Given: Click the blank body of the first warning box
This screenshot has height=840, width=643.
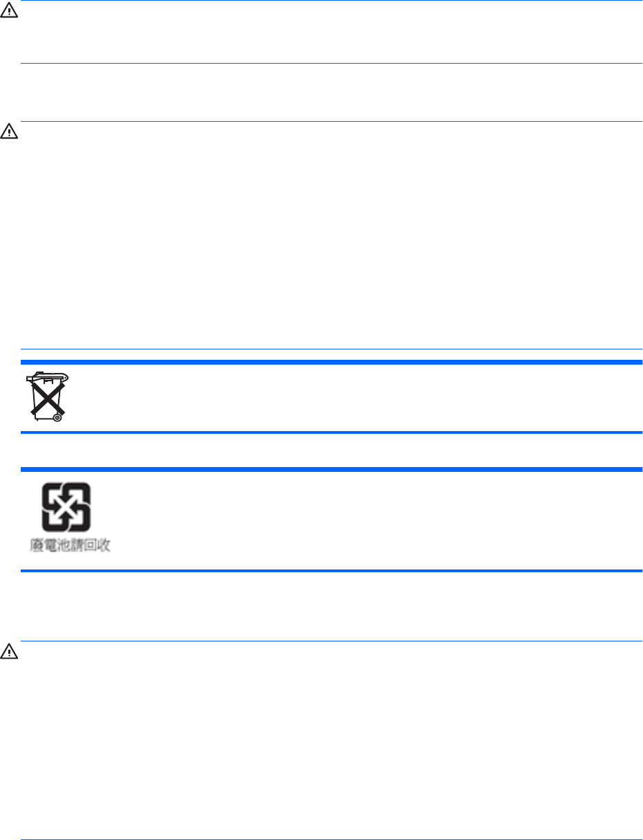Looking at the screenshot, I should pyautogui.click(x=331, y=32).
